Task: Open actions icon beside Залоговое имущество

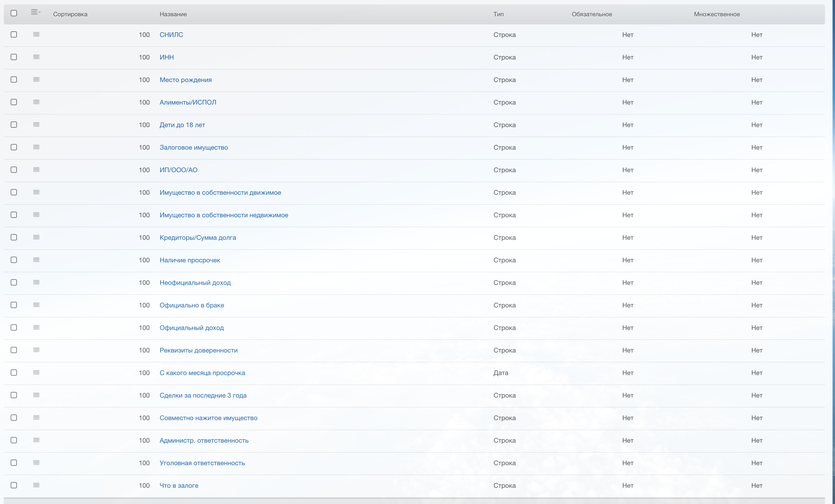Action: tap(36, 147)
